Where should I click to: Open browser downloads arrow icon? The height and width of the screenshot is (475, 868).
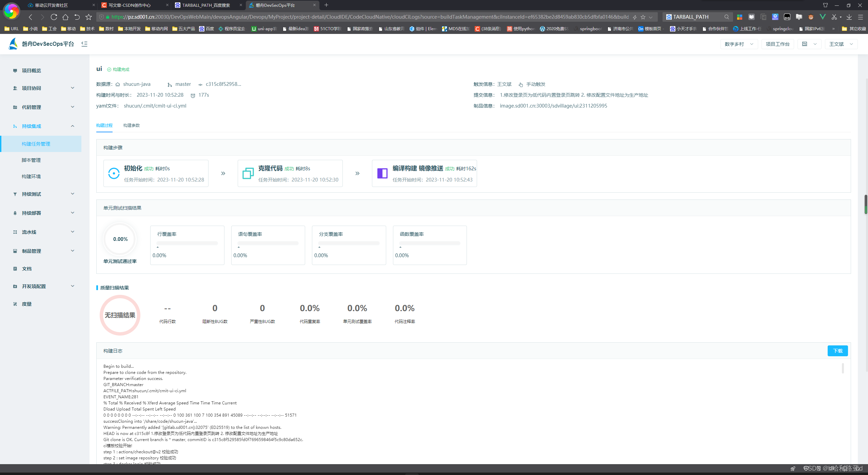849,17
